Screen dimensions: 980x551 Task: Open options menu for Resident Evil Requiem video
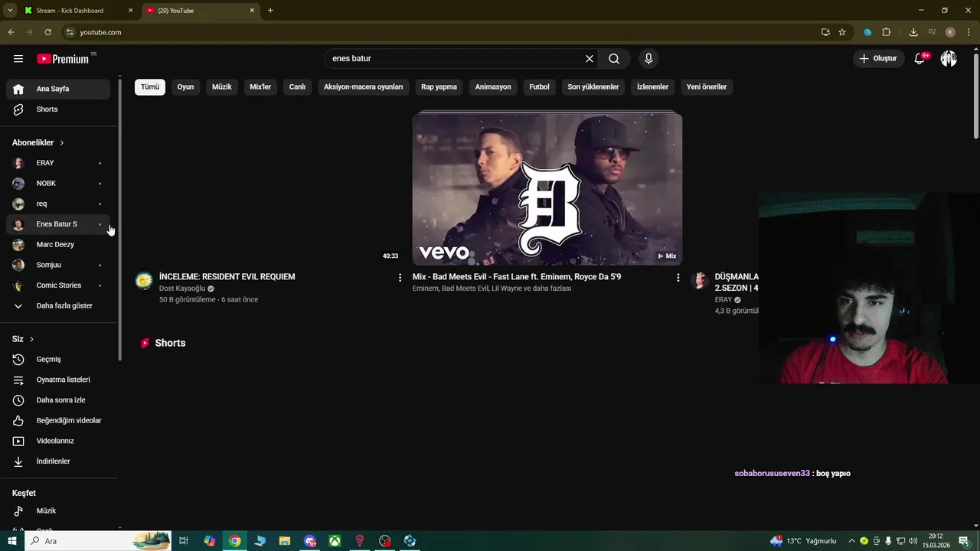pos(400,278)
